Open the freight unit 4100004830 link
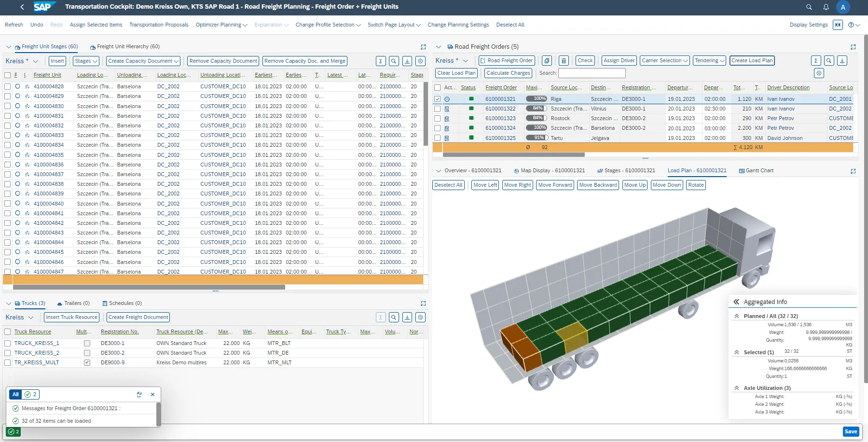 click(49, 106)
